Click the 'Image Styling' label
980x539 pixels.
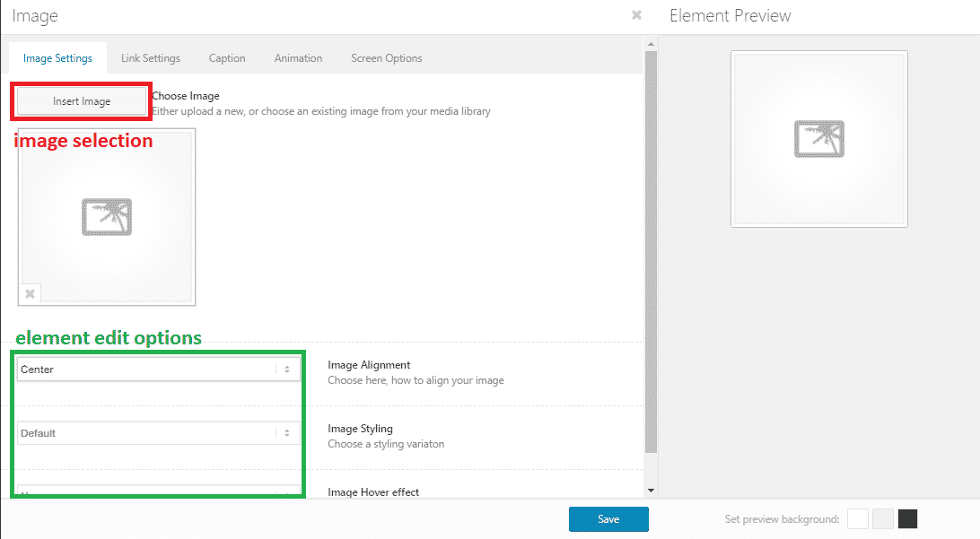point(360,429)
